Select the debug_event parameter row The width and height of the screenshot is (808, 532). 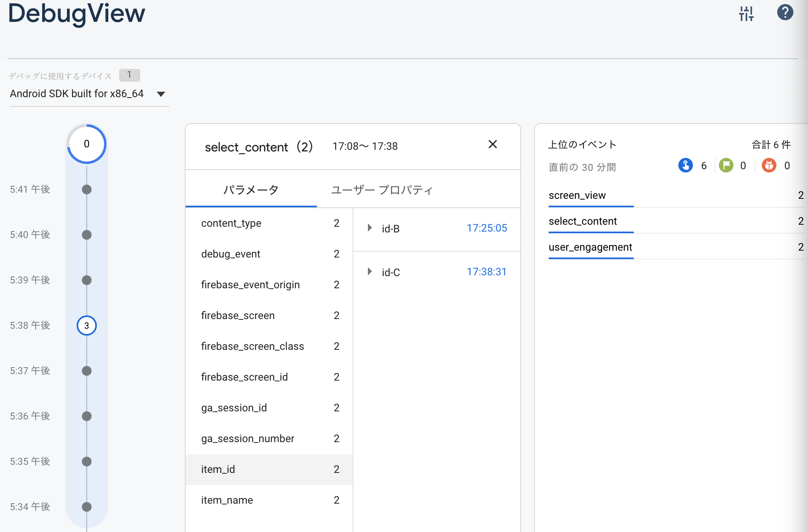pos(269,254)
